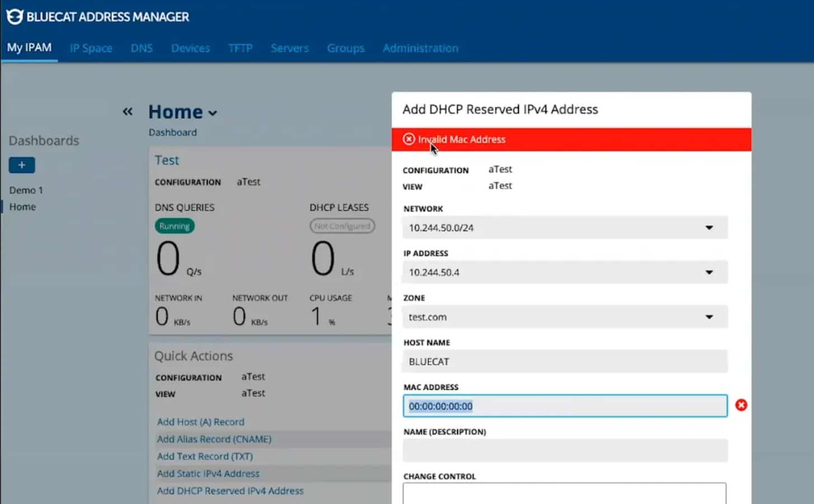Click the Test widget title
This screenshot has height=504, width=814.
[x=167, y=161]
